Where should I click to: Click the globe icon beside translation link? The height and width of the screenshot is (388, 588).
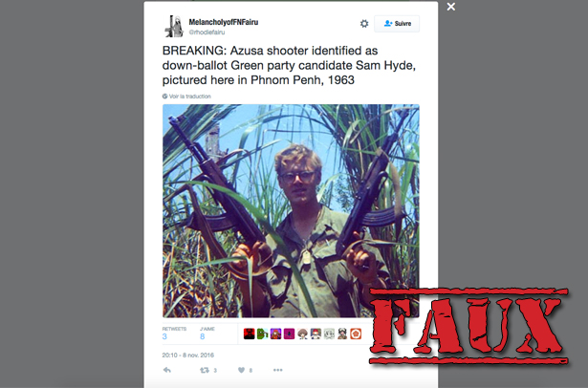[164, 97]
